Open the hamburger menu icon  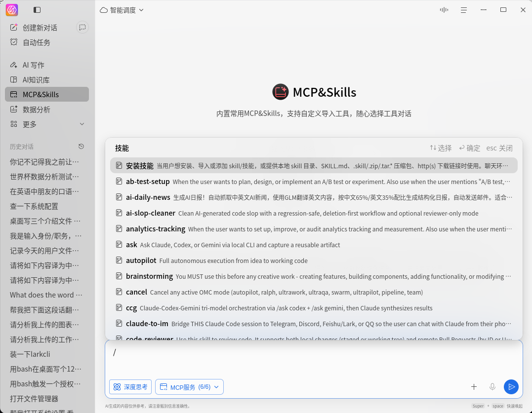pos(464,10)
